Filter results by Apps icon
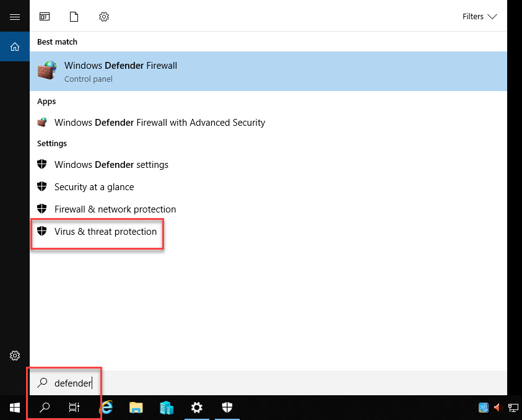Image resolution: width=522 pixels, height=420 pixels. coord(45,17)
